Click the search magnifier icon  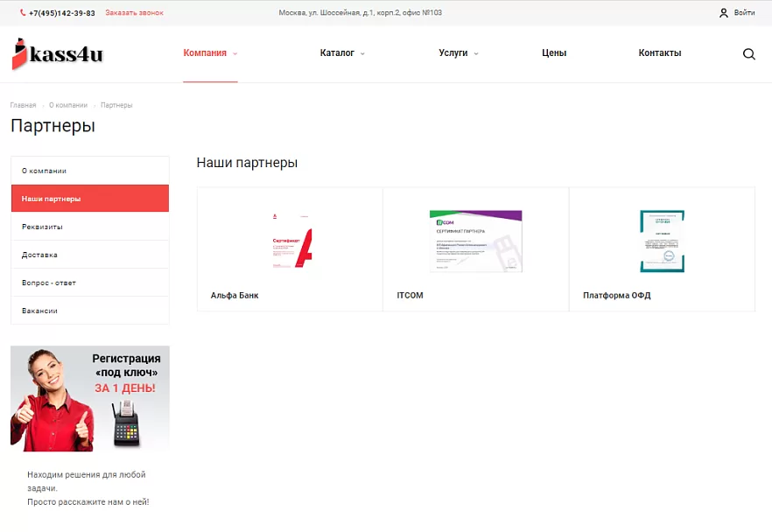pos(749,53)
